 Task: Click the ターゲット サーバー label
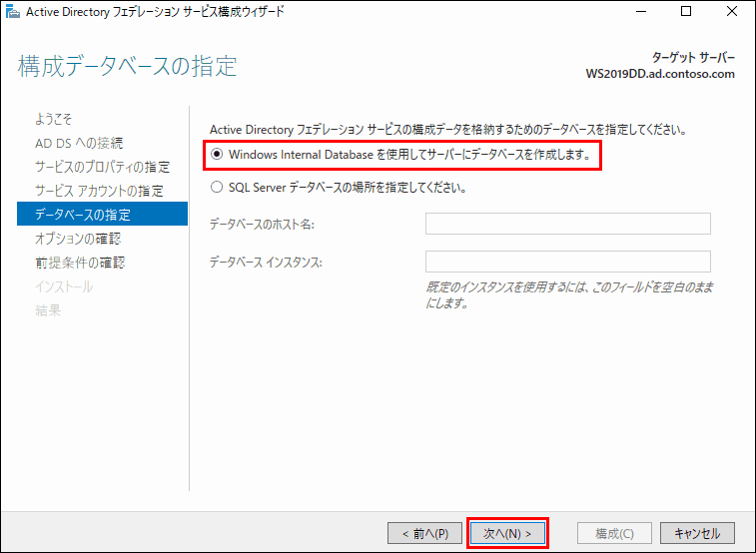(693, 58)
